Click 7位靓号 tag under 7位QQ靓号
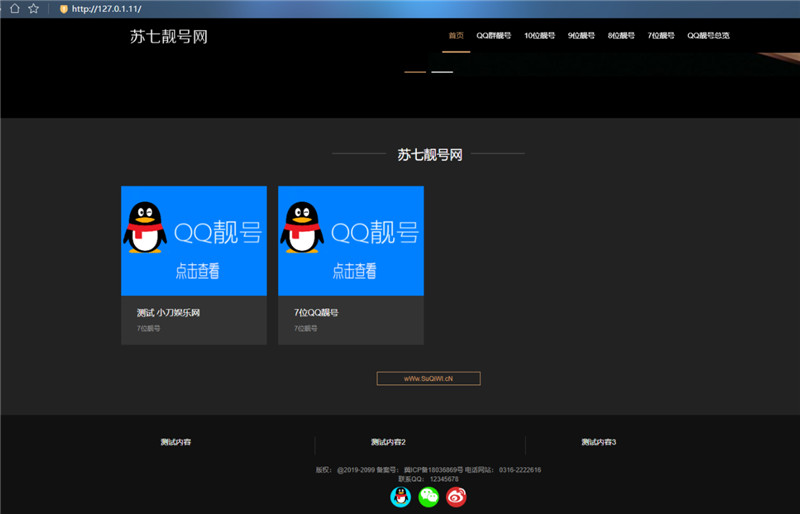The image size is (800, 514). pyautogui.click(x=306, y=328)
